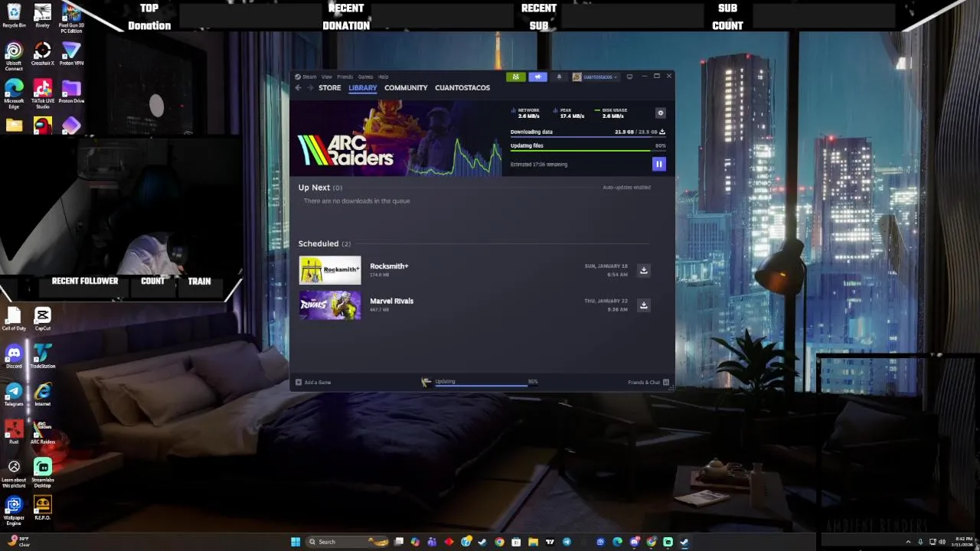The height and width of the screenshot is (551, 980).
Task: Open Steam notifications bell
Action: (559, 77)
